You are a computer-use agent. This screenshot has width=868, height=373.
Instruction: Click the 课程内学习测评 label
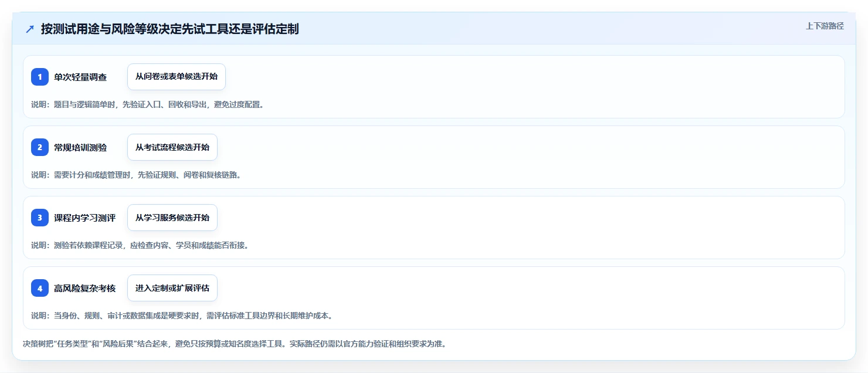pos(85,218)
